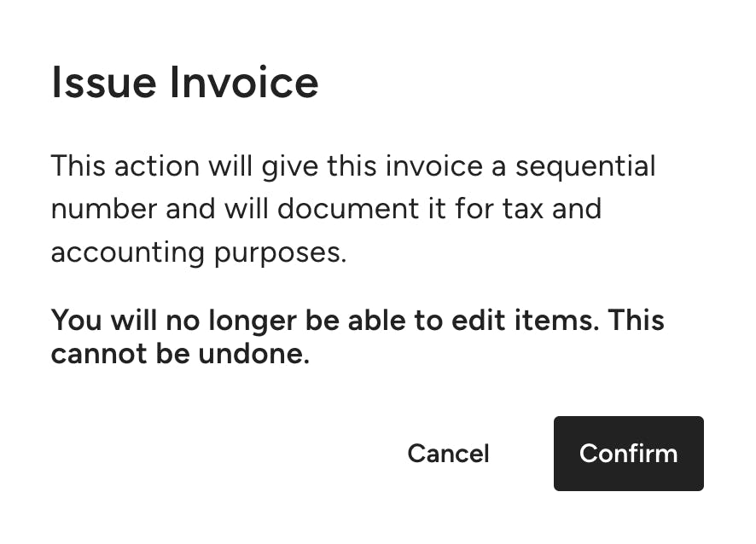Select the bold warning text about editing items
Viewport: 756px width, 544px height.
pos(358,336)
